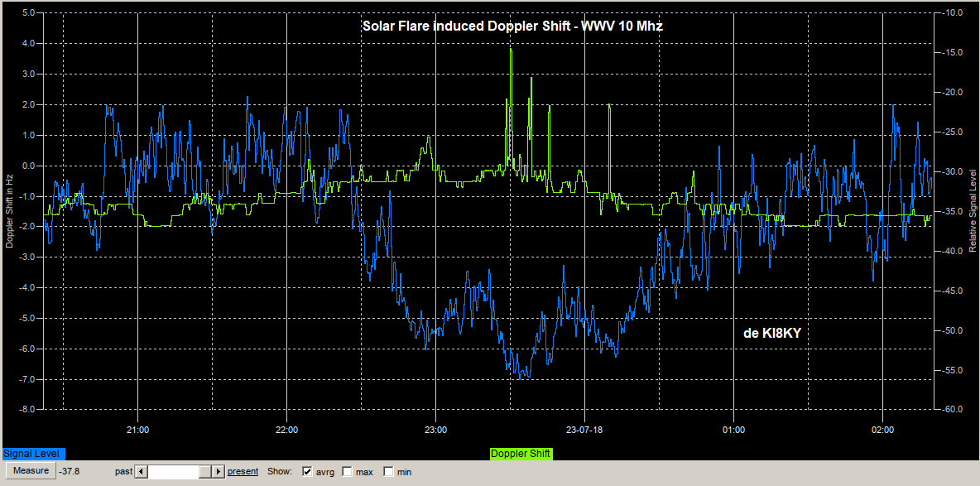Click the scrollbar left arrow toward past
The image size is (980, 486).
[x=141, y=471]
